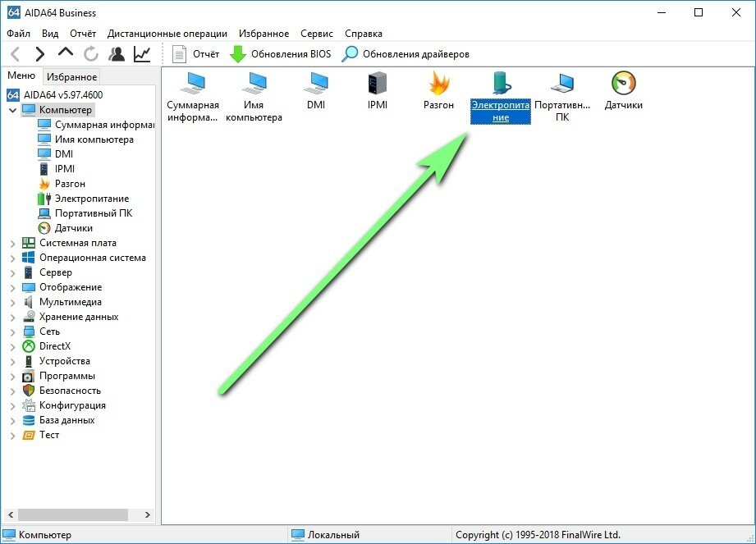Switch to the Меню tab
This screenshot has width=756, height=544.
(21, 75)
